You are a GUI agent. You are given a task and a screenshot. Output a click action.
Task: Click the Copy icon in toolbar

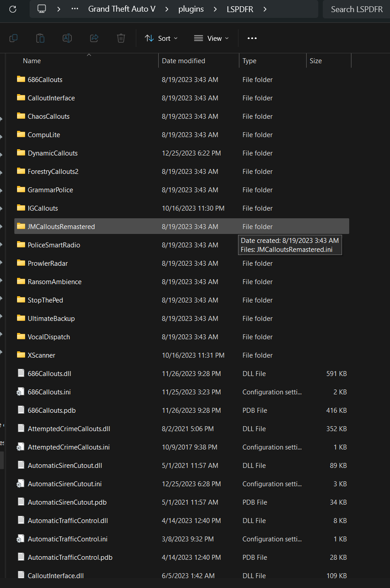(13, 38)
